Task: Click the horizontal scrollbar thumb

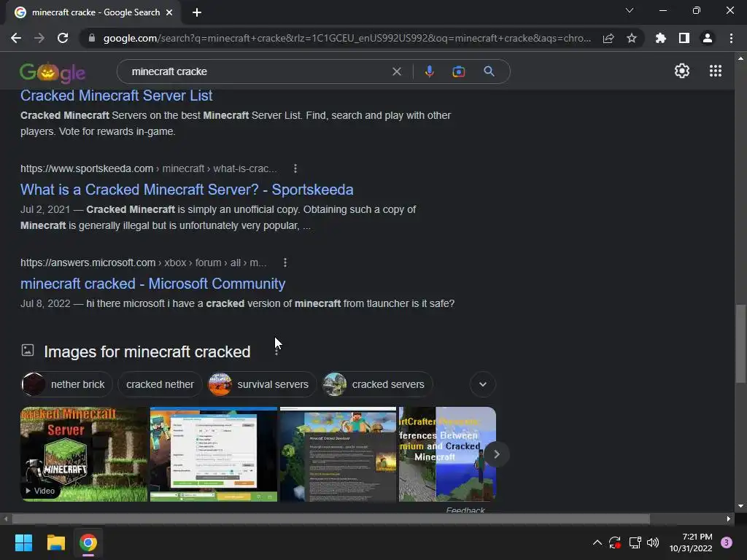Action: (330, 518)
